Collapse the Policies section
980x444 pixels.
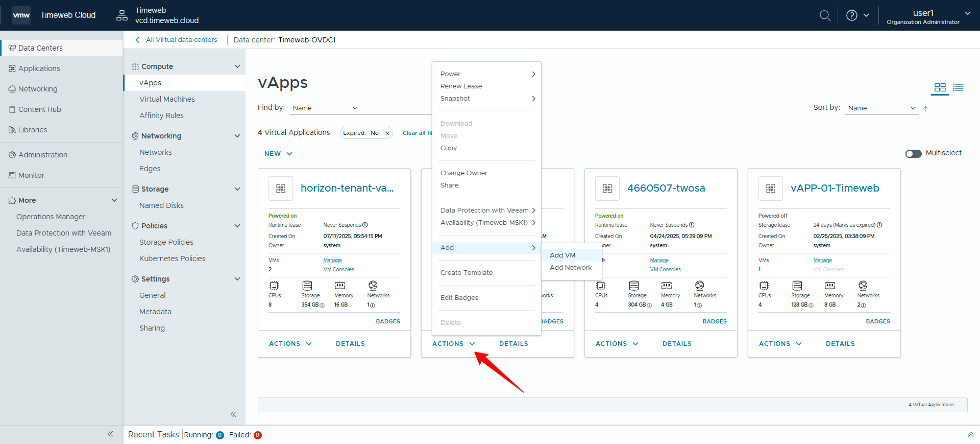pos(237,226)
